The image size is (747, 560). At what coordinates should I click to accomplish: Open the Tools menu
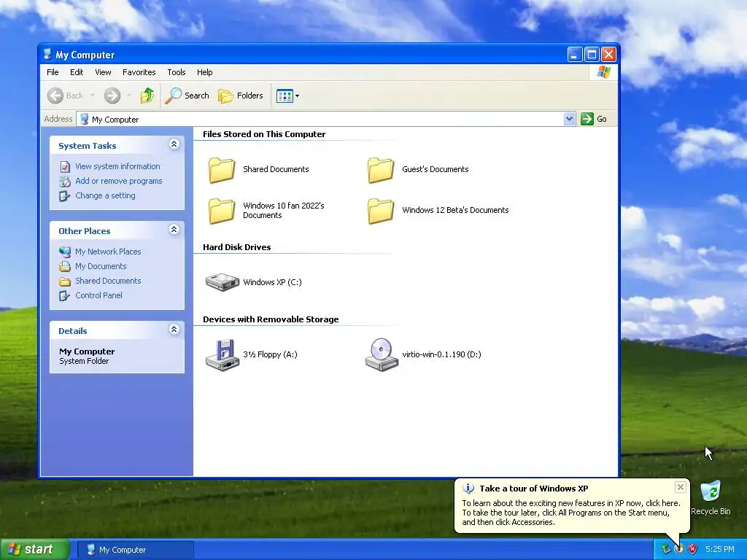tap(177, 72)
